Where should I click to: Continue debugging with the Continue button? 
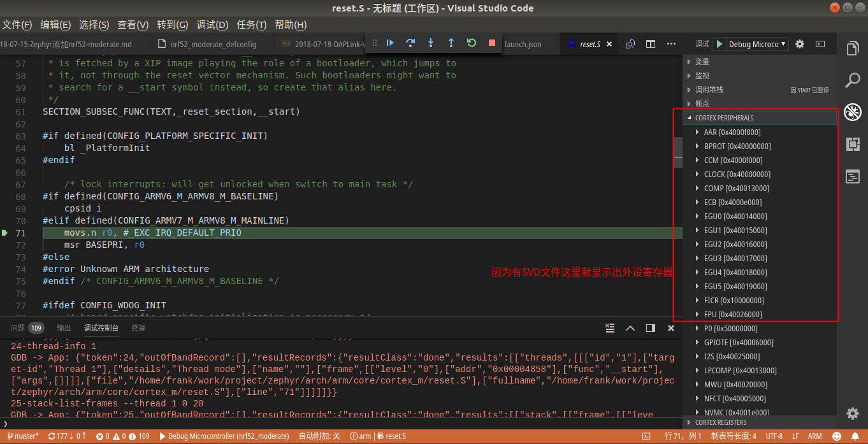pyautogui.click(x=390, y=43)
